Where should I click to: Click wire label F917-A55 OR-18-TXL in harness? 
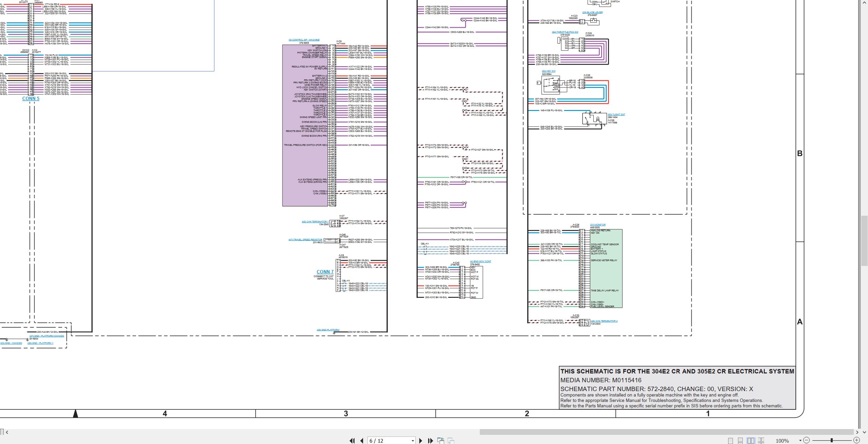461,177
